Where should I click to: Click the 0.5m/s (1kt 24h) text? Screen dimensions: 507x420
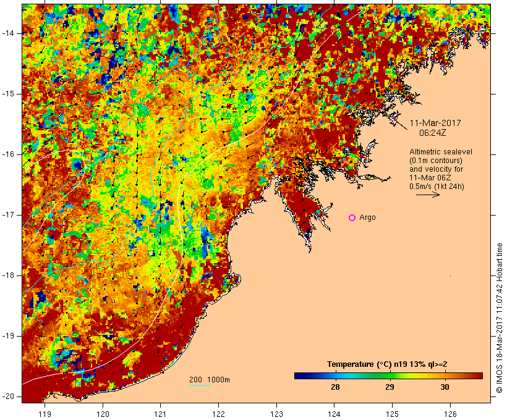click(x=437, y=187)
